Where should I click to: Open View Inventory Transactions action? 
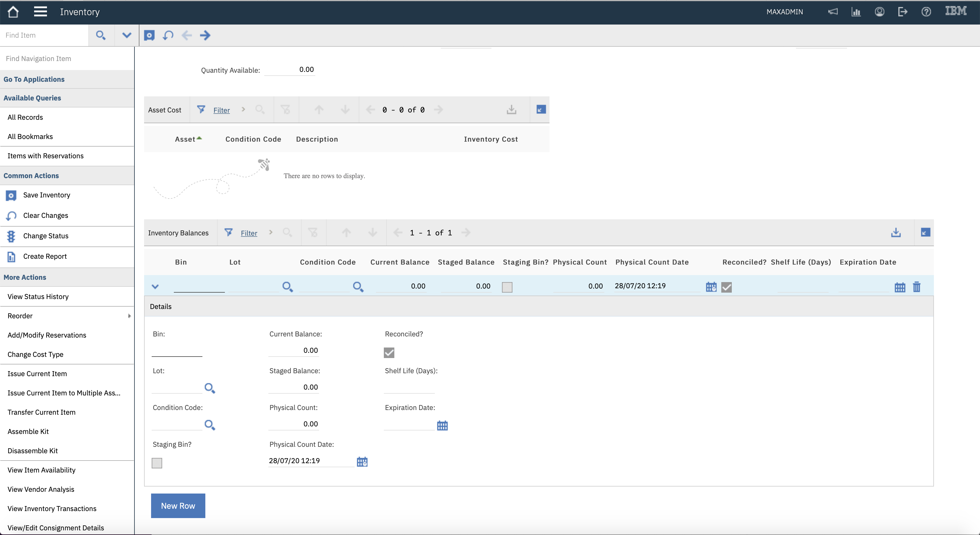tap(52, 508)
